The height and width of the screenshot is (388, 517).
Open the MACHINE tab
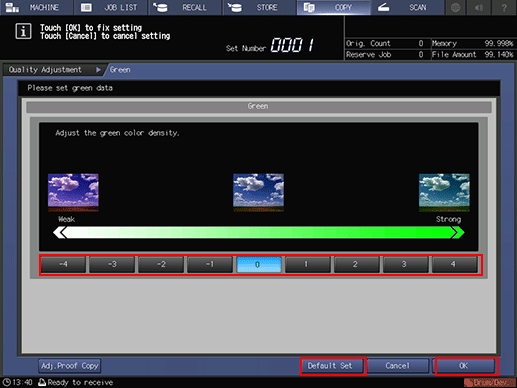(x=37, y=7)
